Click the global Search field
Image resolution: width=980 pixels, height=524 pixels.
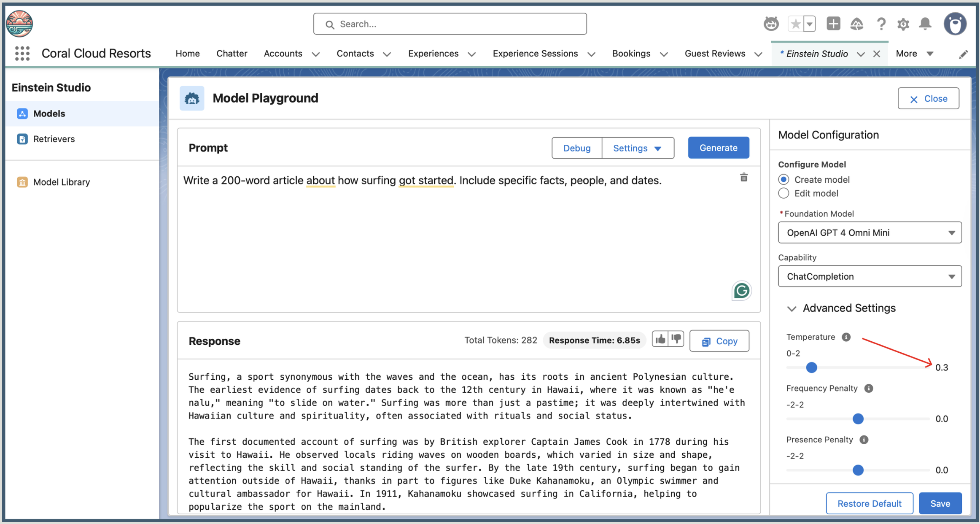pyautogui.click(x=450, y=24)
